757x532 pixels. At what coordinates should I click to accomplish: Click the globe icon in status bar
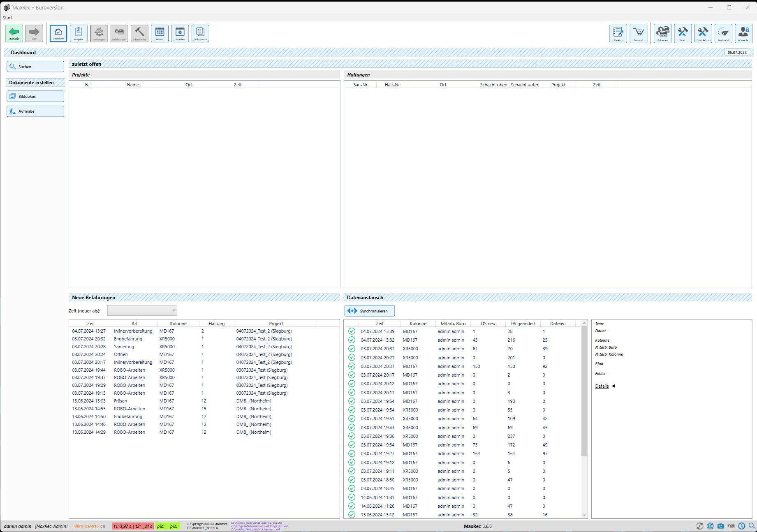coord(710,526)
